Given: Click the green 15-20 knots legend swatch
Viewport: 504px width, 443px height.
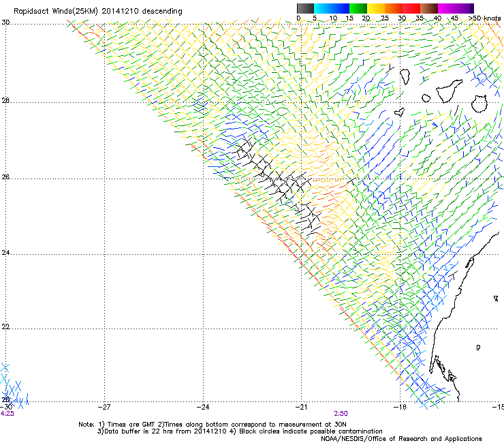Looking at the screenshot, I should 358,8.
